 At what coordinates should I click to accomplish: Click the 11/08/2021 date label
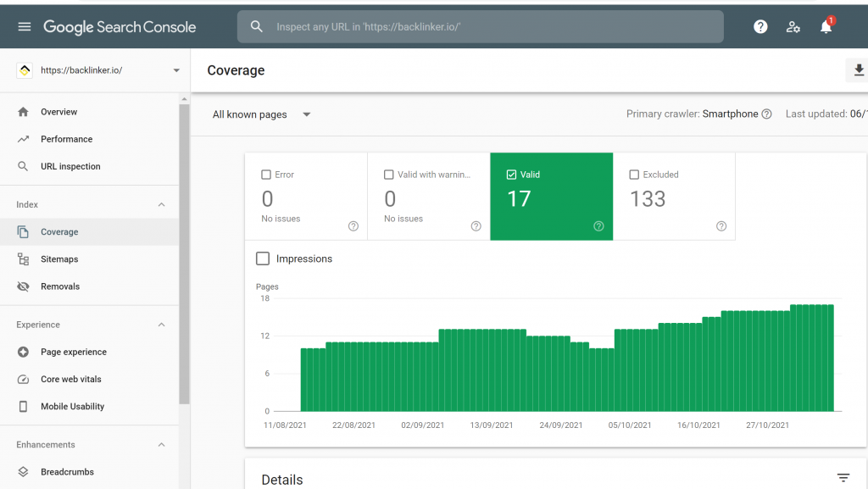(x=285, y=425)
